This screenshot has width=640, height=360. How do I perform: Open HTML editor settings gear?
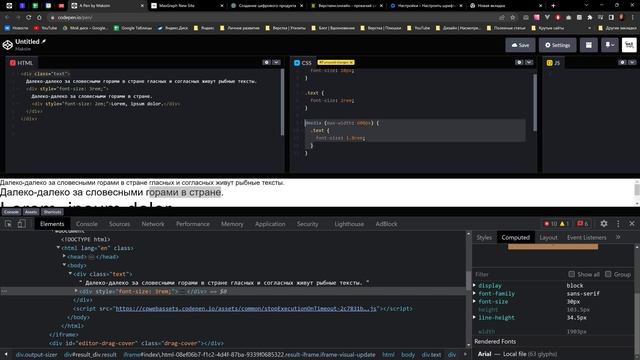(267, 62)
